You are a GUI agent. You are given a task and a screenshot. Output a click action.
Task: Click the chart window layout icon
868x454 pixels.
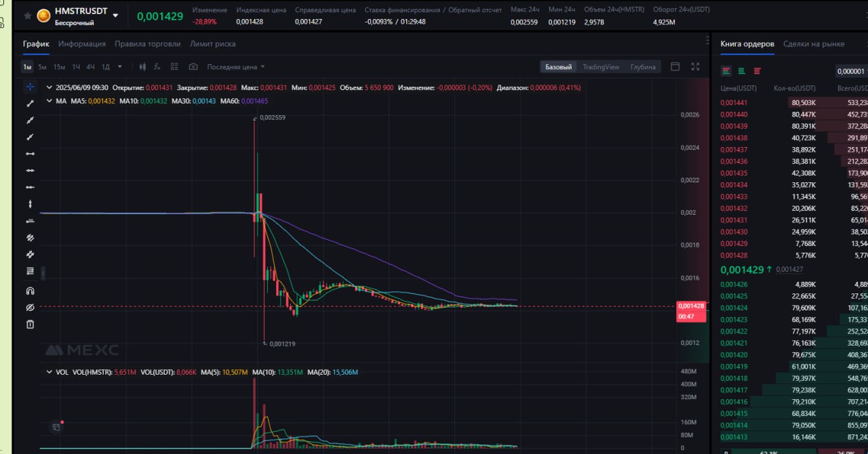tap(675, 66)
